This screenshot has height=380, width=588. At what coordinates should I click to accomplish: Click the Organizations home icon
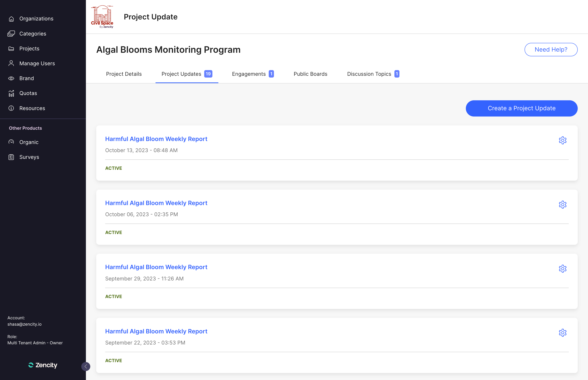pyautogui.click(x=11, y=19)
